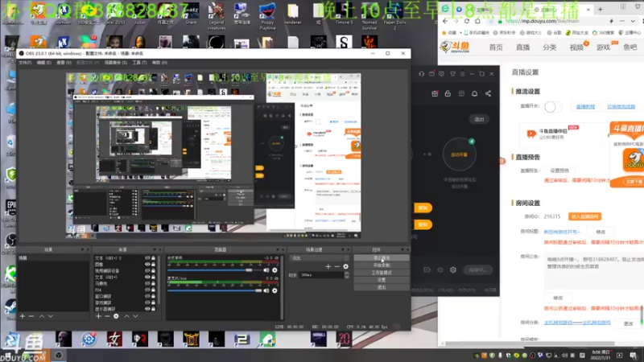Add a new scene with the plus icon
Screen dimensions: 644x362
pyautogui.click(x=23, y=316)
